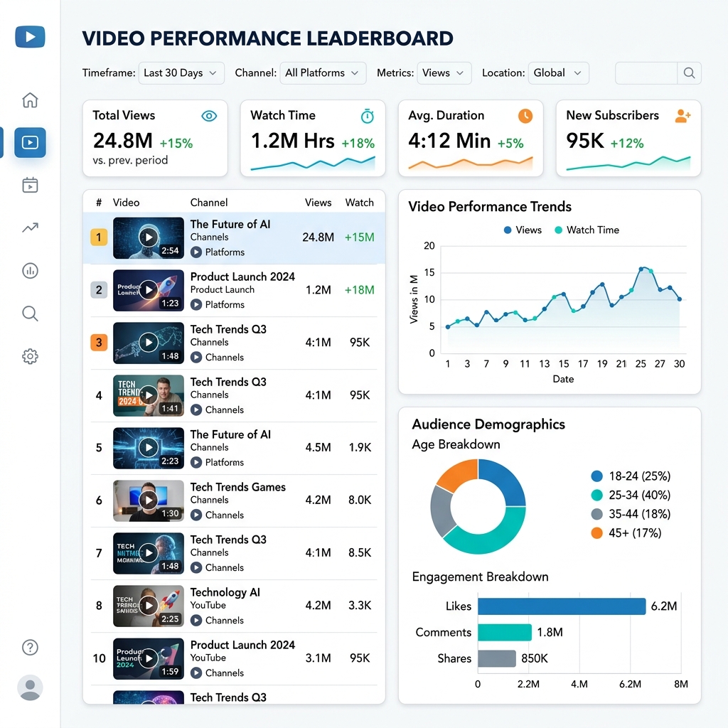Sort by the Watch column header
Viewport: 728px width, 728px height.
tap(359, 203)
